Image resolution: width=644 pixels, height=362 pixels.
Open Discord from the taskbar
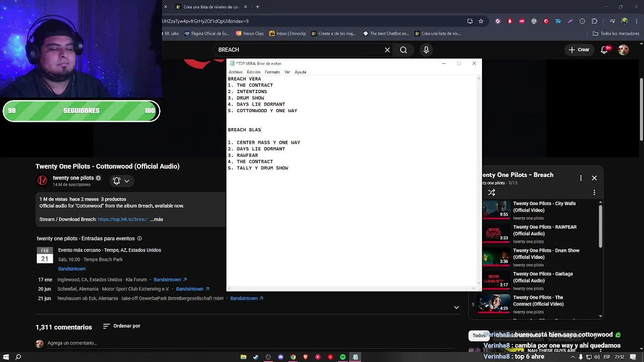pos(281,357)
